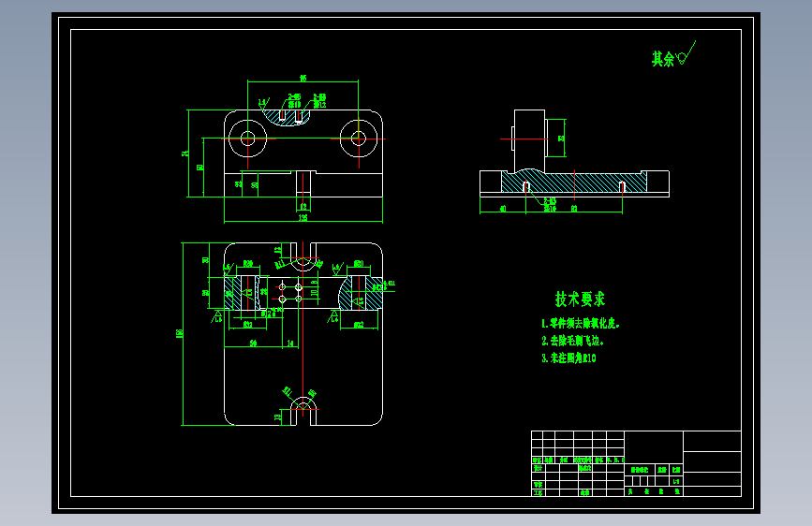The height and width of the screenshot is (526, 812).
Task: Click requirement line '3.未注圆角R10'
Action: [568, 358]
